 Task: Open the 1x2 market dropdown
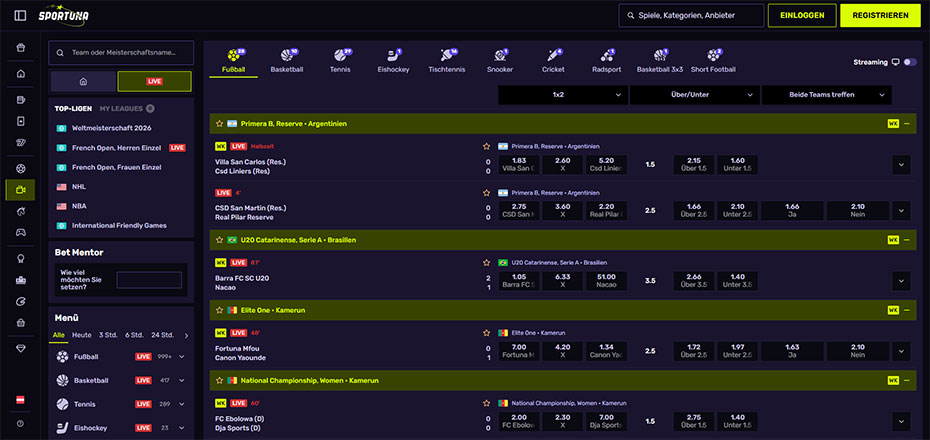coord(563,95)
